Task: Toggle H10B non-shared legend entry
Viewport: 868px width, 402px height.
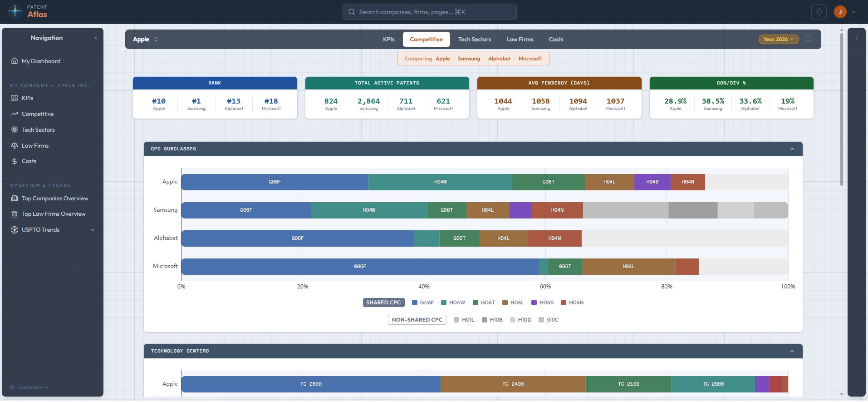Action: [x=492, y=320]
